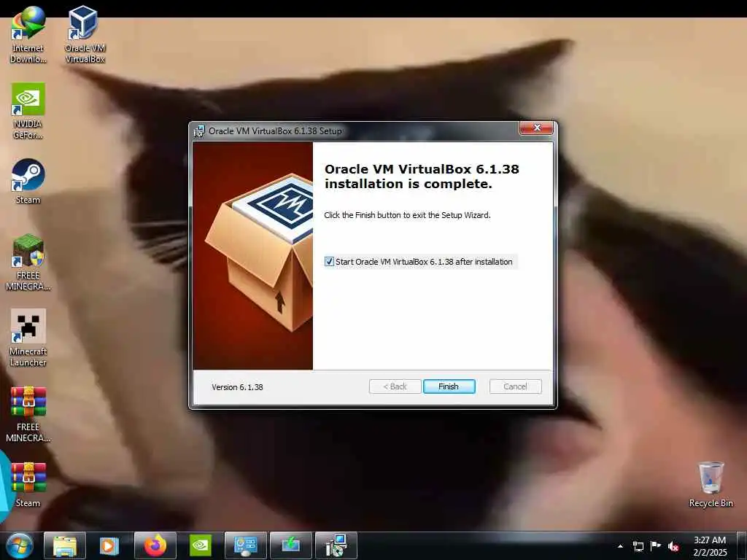The image size is (747, 560).
Task: Switch to the control panel taskbar item
Action: [x=246, y=545]
